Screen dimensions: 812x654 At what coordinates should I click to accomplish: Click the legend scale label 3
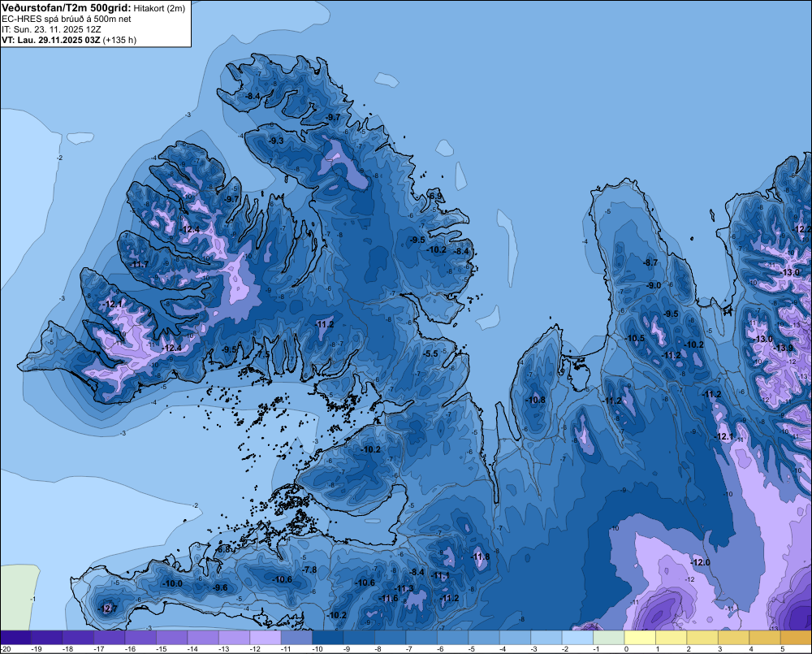719,649
